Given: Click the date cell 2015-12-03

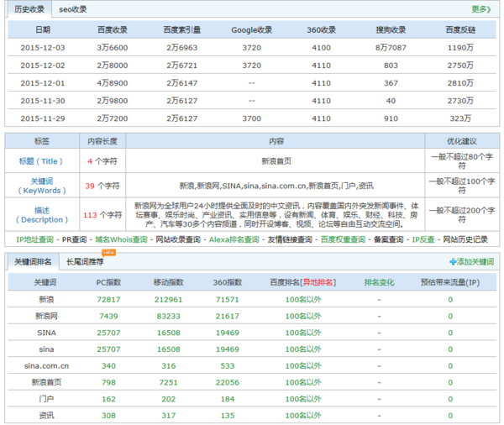Looking at the screenshot, I should coord(43,48).
